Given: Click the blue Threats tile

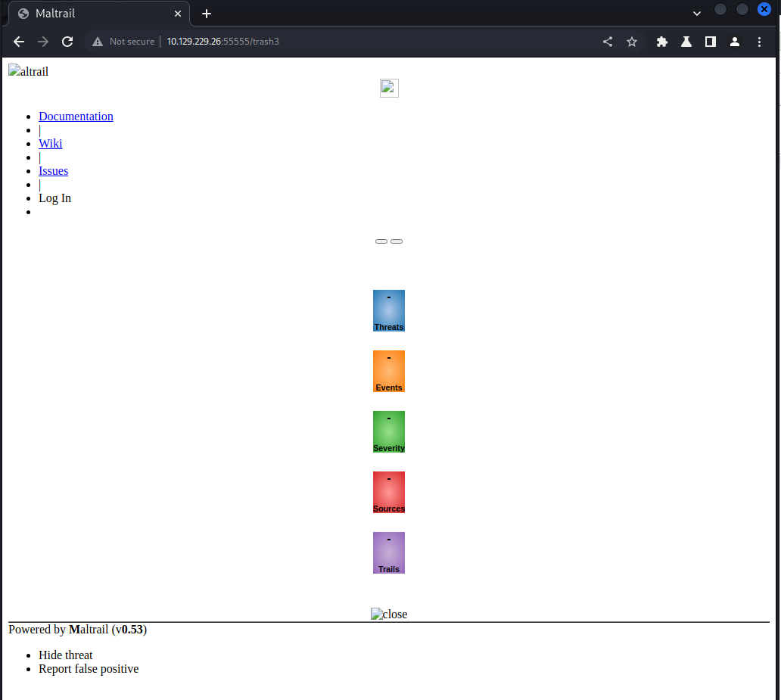Looking at the screenshot, I should pos(389,311).
